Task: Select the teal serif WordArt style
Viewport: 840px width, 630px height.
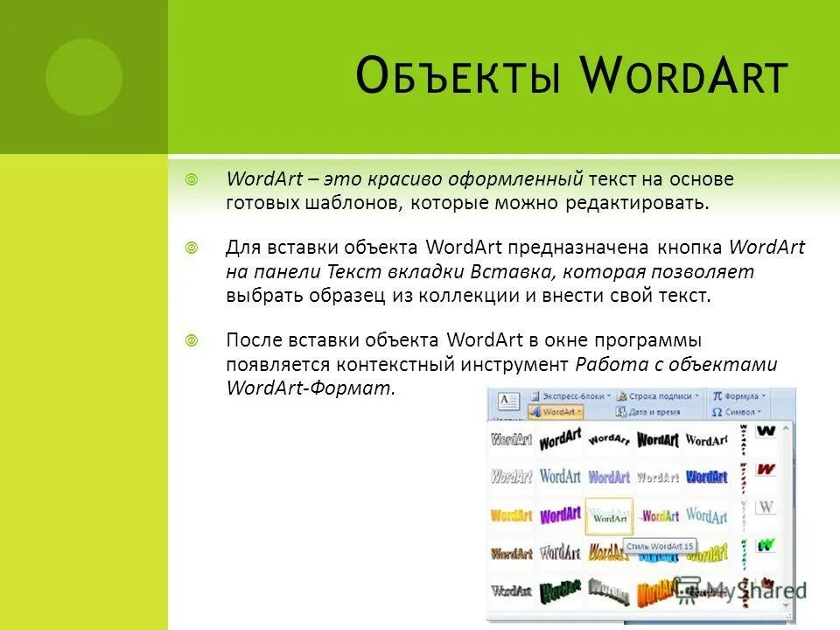Action: click(560, 476)
